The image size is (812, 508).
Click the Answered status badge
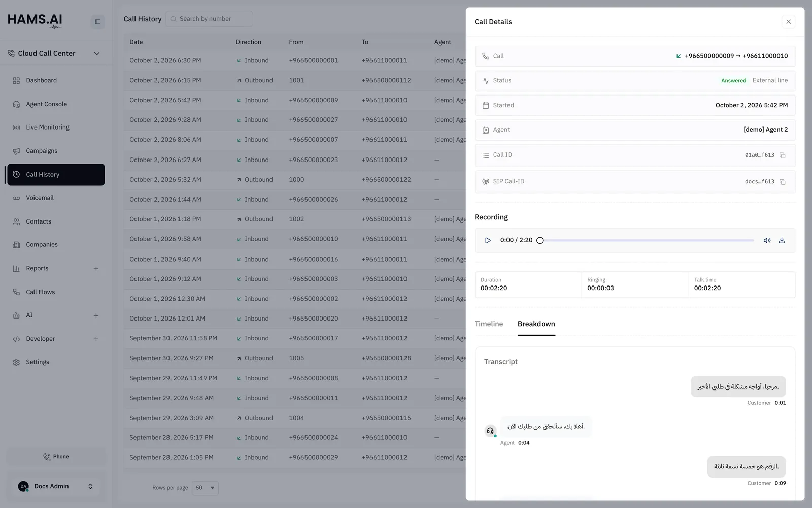pos(733,81)
